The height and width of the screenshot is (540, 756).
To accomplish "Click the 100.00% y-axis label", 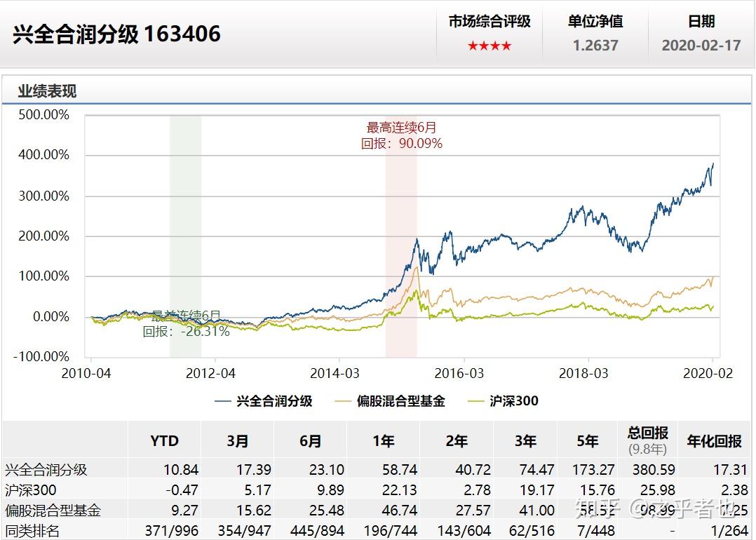I will click(44, 276).
